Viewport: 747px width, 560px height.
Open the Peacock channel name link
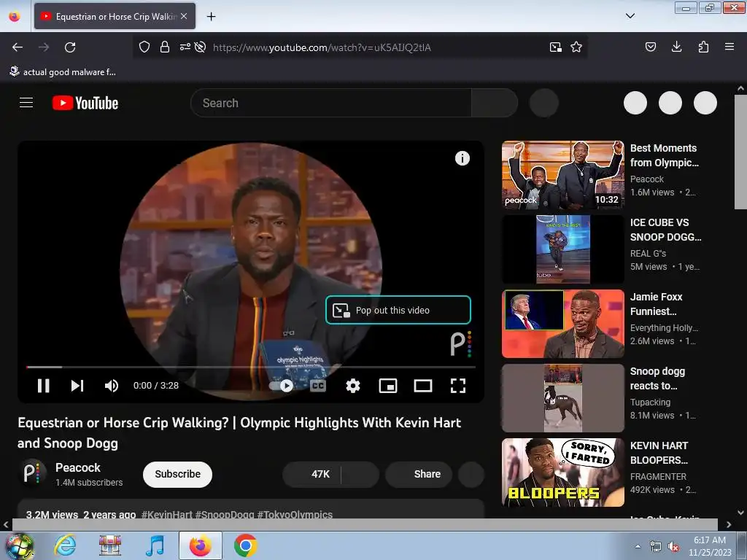tap(77, 467)
